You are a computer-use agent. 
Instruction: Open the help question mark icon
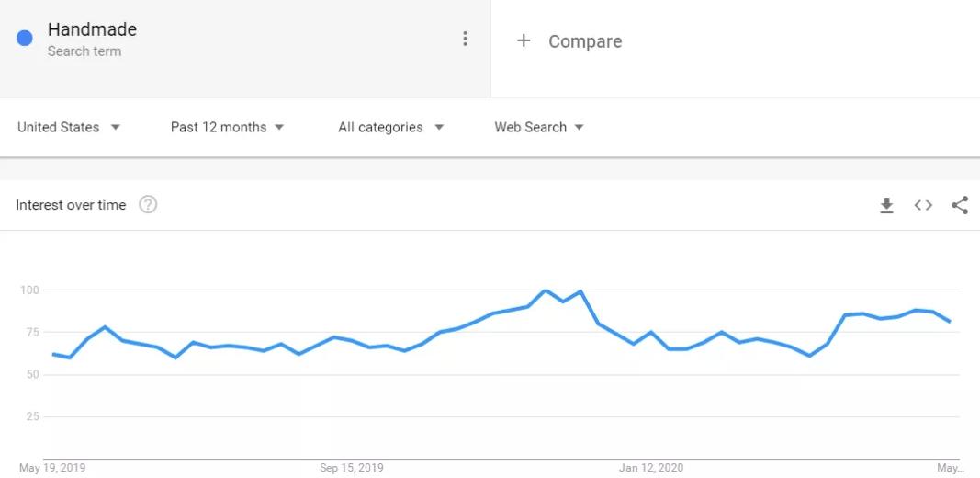tap(148, 205)
